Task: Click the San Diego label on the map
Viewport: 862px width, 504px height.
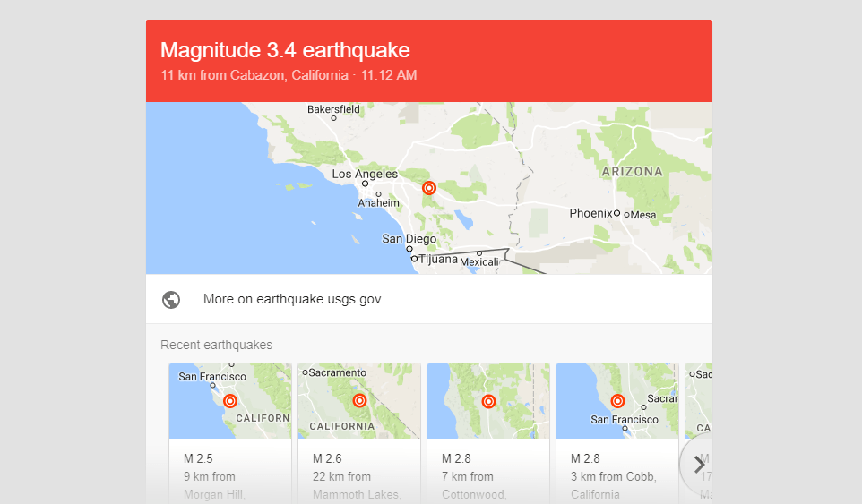Action: [x=409, y=239]
